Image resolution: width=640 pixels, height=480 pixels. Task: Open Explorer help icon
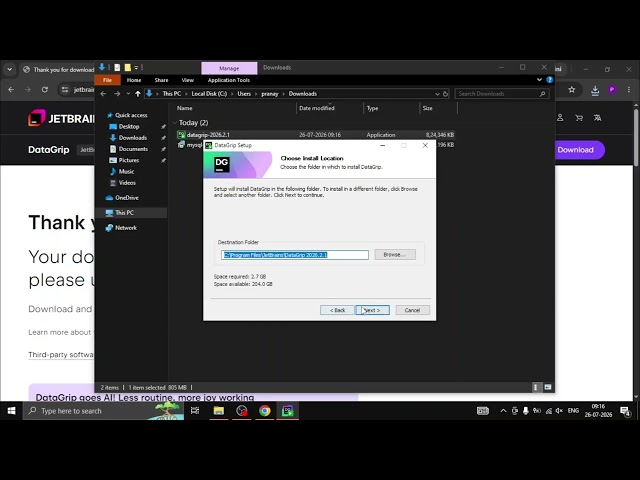tap(549, 80)
